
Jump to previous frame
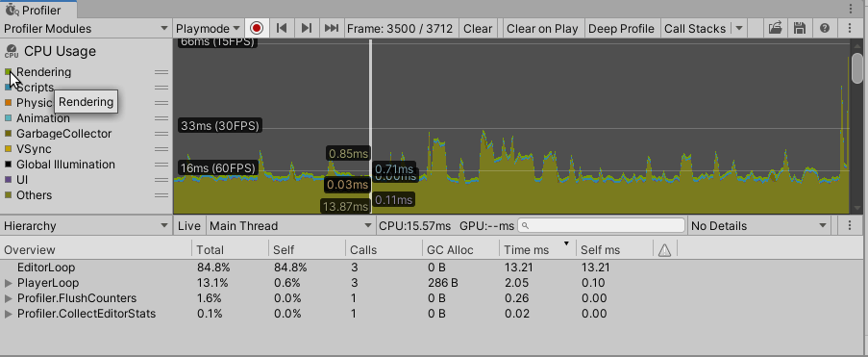tap(282, 28)
